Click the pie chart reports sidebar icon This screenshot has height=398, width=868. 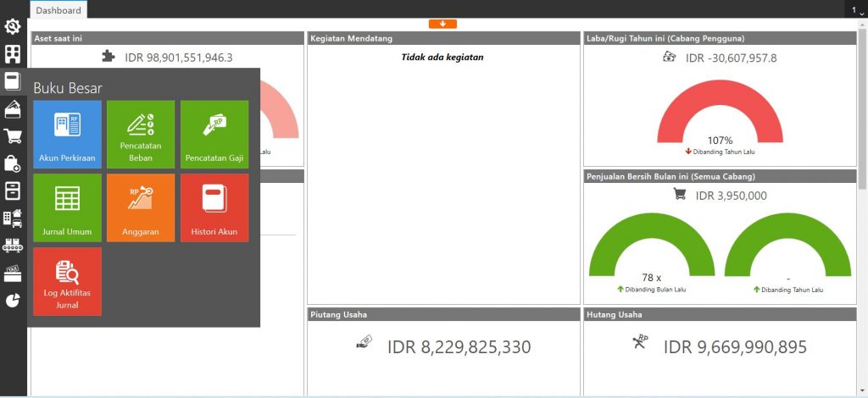tap(13, 301)
